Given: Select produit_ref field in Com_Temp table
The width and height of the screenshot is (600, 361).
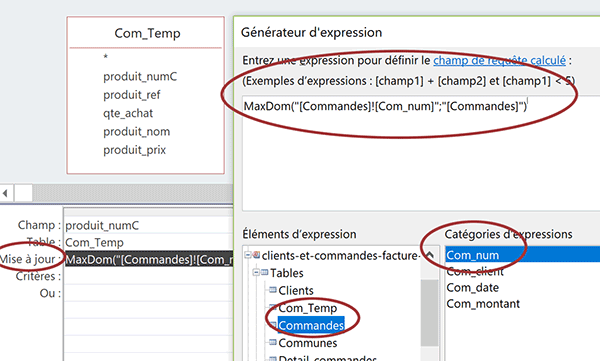Looking at the screenshot, I should point(132,95).
